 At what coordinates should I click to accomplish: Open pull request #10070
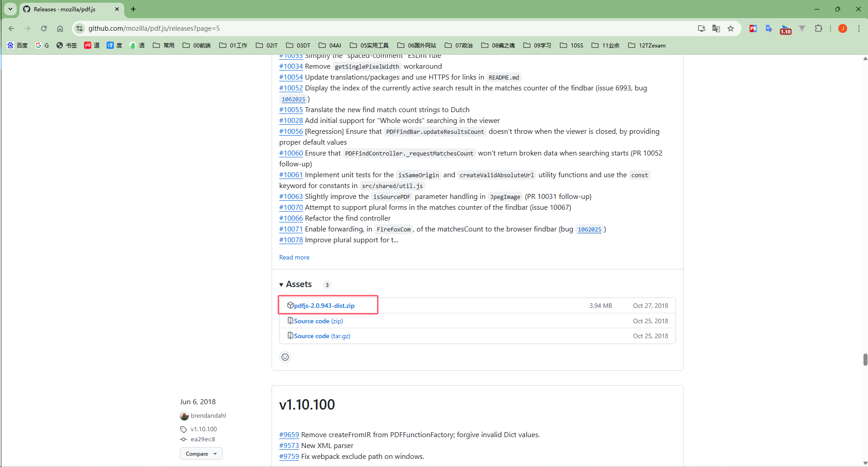tap(291, 208)
